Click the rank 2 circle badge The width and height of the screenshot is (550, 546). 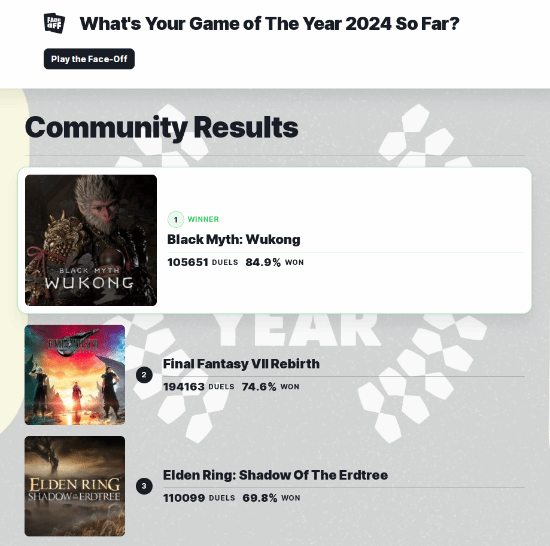click(144, 375)
